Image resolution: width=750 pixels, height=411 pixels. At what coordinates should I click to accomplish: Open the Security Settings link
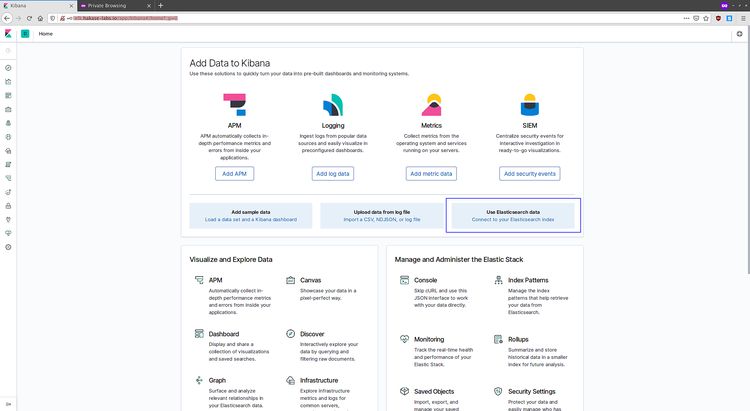click(531, 391)
